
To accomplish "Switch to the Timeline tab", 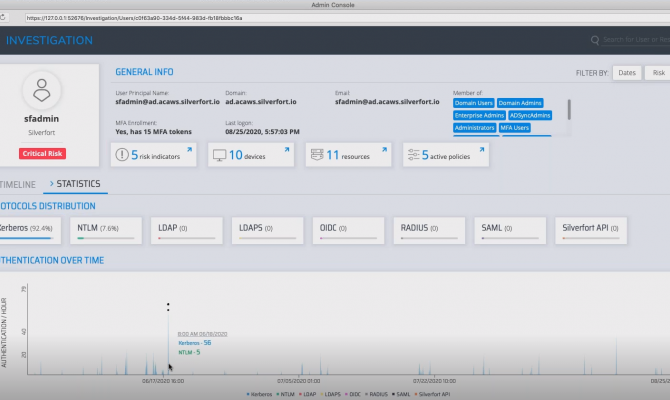I will coord(18,185).
